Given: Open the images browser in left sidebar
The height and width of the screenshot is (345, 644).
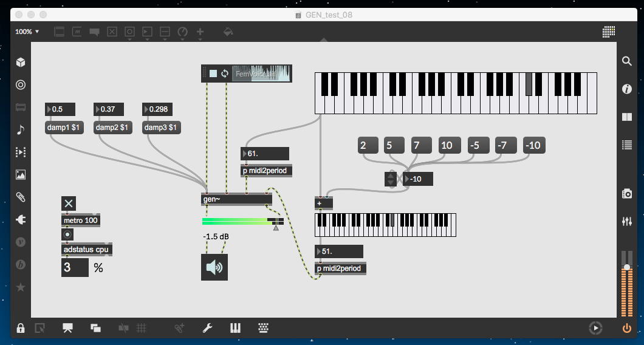Looking at the screenshot, I should 21,174.
